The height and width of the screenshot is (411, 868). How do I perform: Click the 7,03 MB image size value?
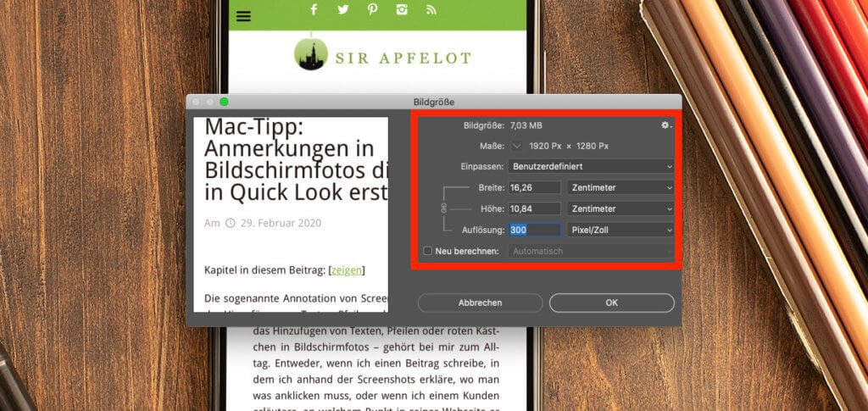(x=526, y=125)
